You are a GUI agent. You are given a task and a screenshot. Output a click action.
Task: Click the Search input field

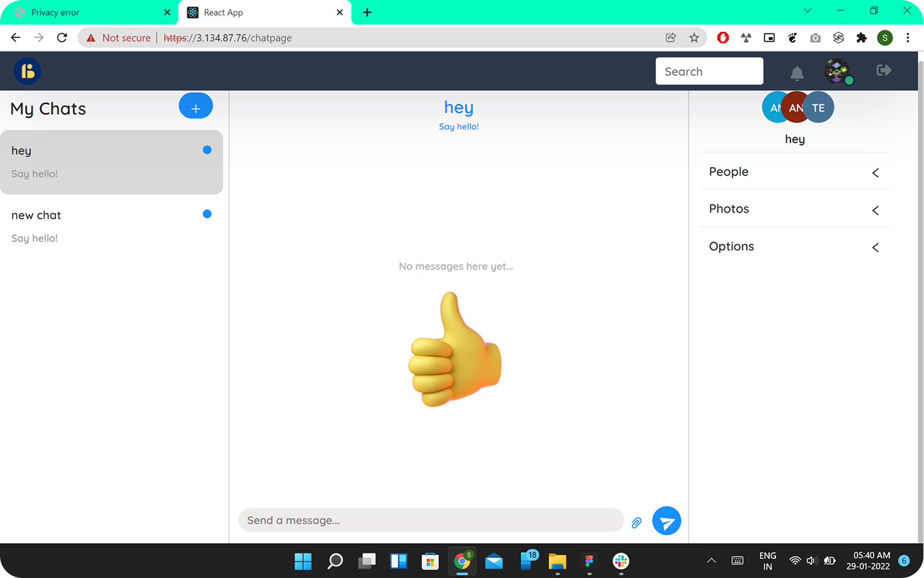point(709,71)
